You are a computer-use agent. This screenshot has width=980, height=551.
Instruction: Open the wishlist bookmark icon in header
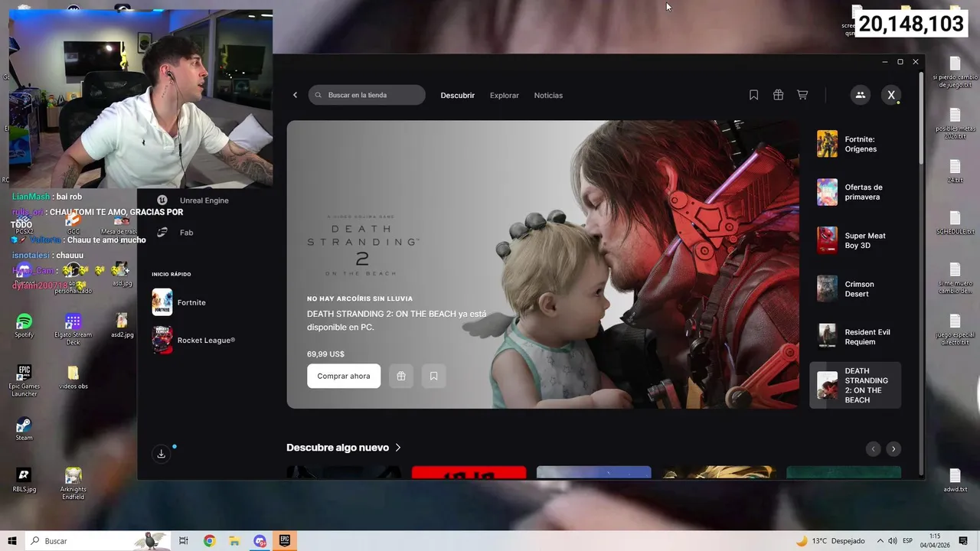753,95
